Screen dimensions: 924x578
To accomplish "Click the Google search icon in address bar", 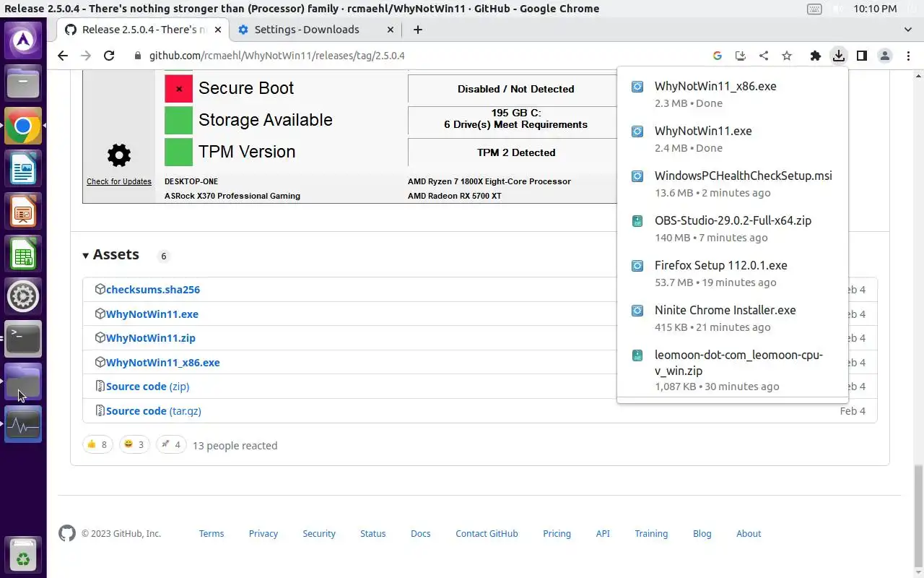I will (717, 56).
